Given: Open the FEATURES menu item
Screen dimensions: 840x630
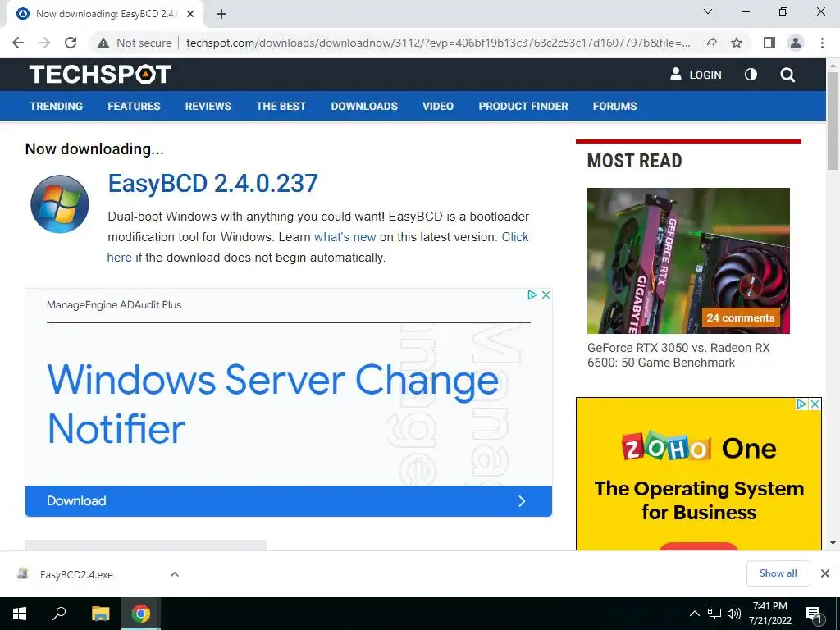Looking at the screenshot, I should point(134,106).
